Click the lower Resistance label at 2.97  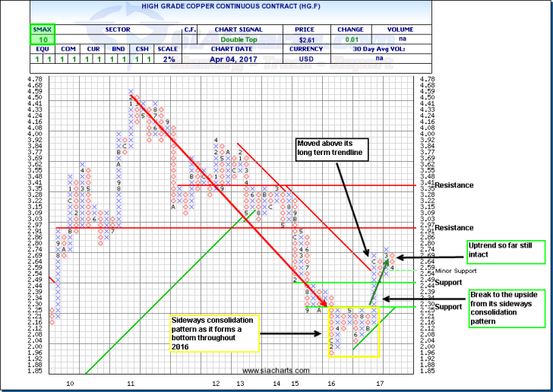coord(455,228)
